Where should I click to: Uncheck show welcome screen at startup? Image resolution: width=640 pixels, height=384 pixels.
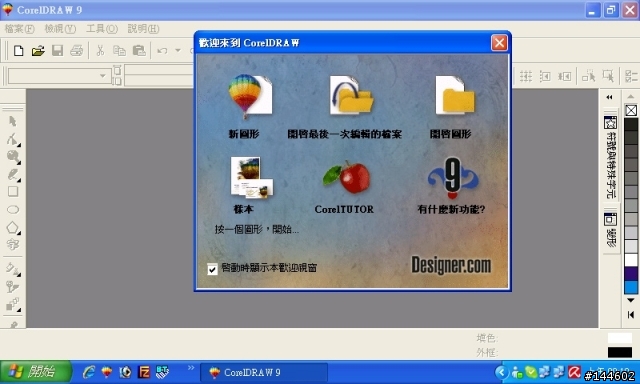tap(212, 269)
